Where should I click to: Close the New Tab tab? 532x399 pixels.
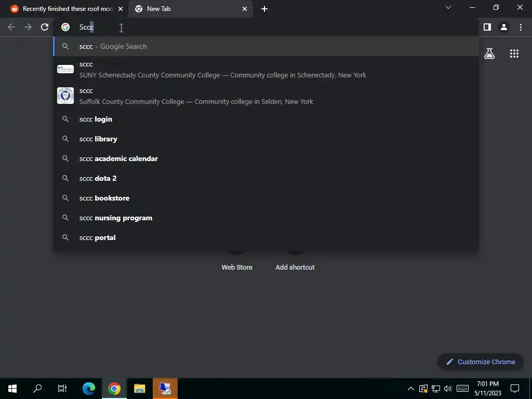click(x=245, y=9)
